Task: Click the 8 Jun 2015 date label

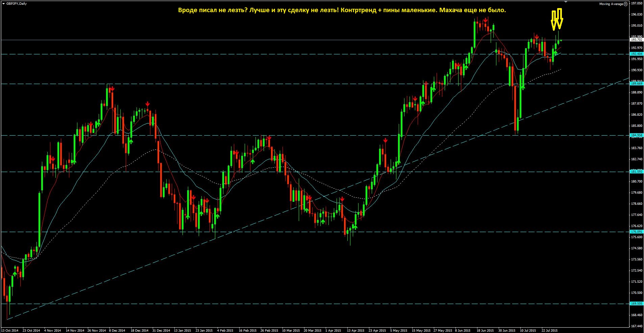Action: (x=463, y=331)
